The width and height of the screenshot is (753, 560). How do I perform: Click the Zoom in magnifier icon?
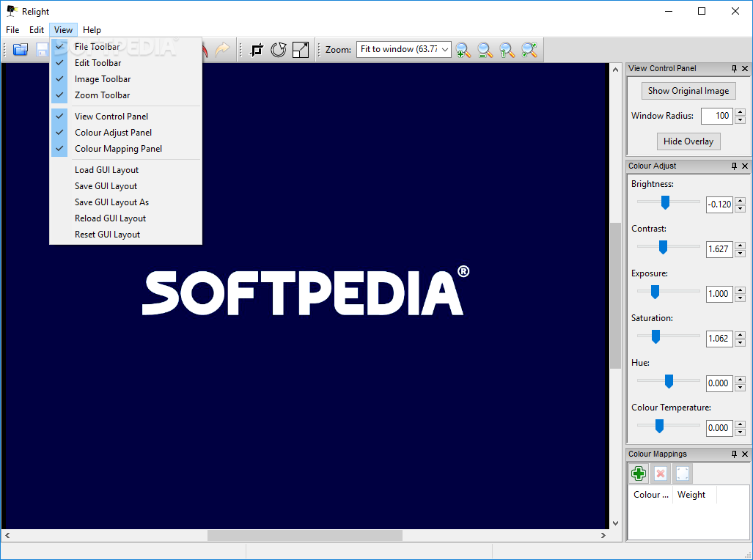coord(463,49)
